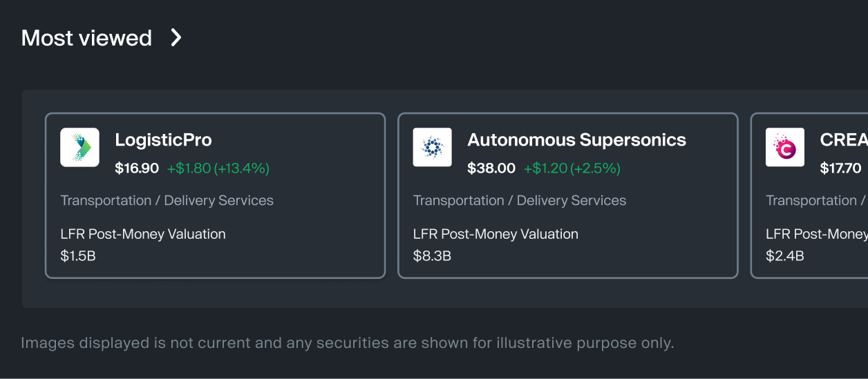Open the LogisticPro company name
868x379 pixels.
click(163, 140)
